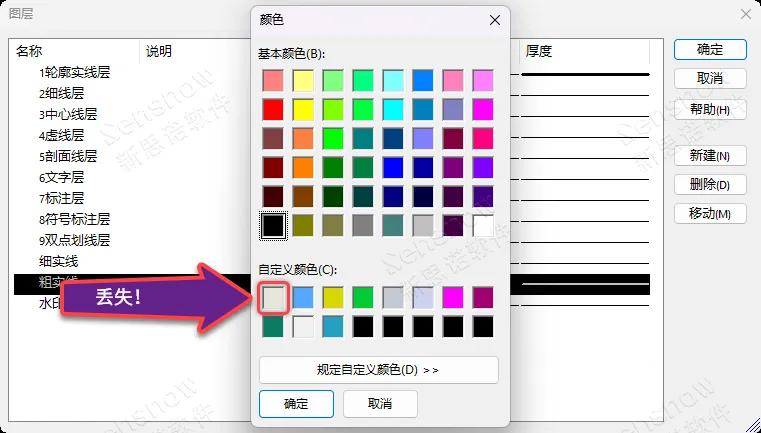Choose the black basic color swatch
This screenshot has height=433, width=761.
(x=273, y=226)
